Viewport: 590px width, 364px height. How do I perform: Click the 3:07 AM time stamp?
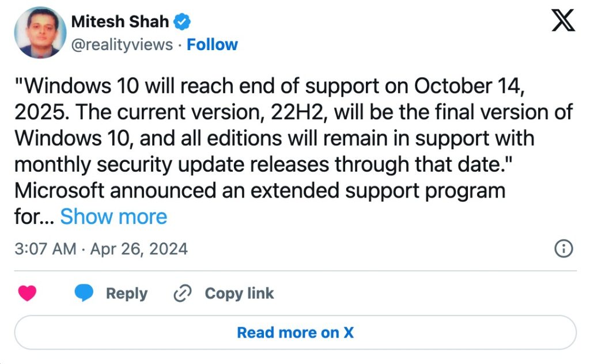[x=46, y=249]
